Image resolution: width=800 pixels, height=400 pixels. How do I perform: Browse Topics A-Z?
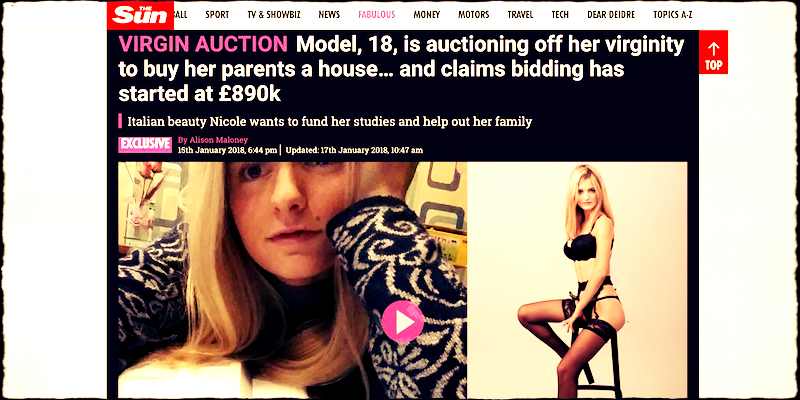coord(673,15)
